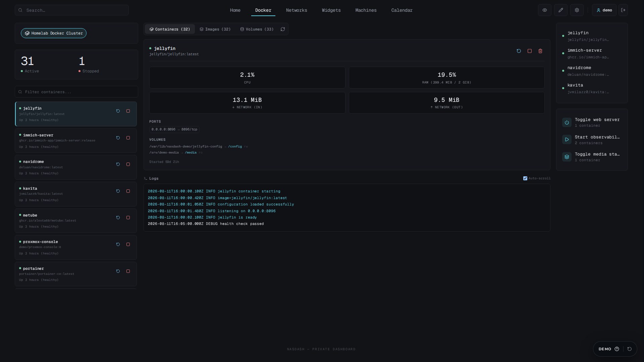
Task: Stop the metube container
Action: 128,218
